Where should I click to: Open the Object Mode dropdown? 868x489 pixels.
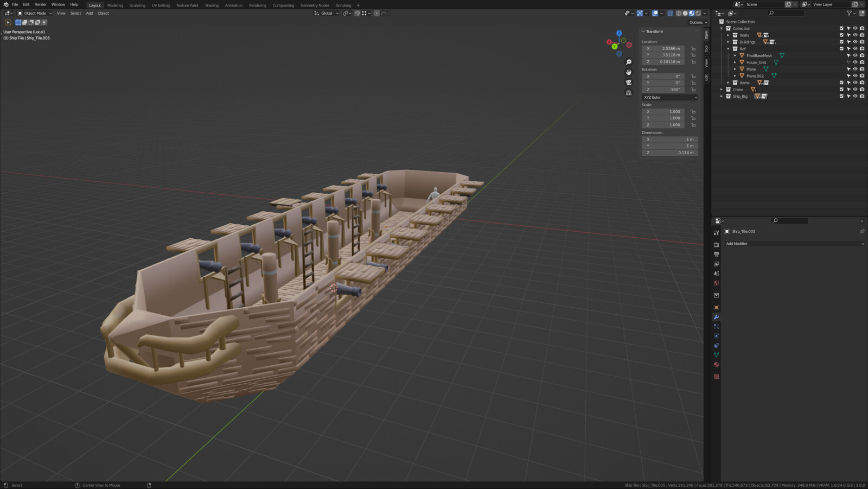[x=35, y=13]
